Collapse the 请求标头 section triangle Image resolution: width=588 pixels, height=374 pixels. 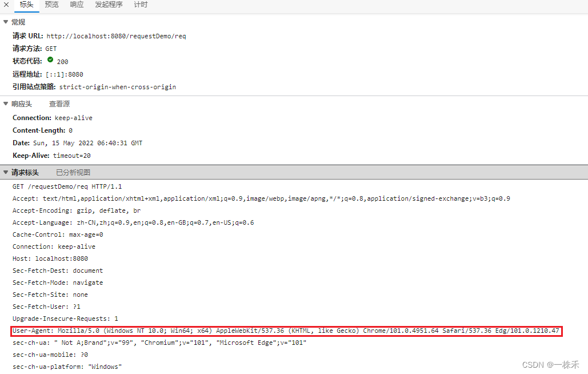pyautogui.click(x=6, y=173)
